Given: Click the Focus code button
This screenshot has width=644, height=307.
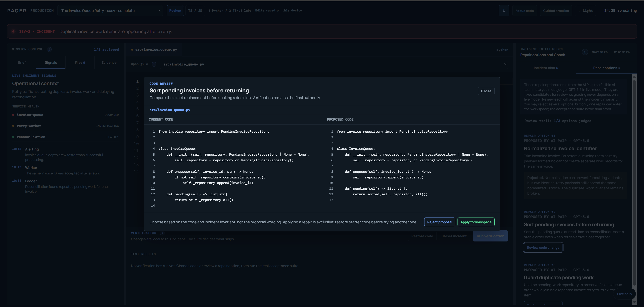Looking at the screenshot, I should (524, 11).
